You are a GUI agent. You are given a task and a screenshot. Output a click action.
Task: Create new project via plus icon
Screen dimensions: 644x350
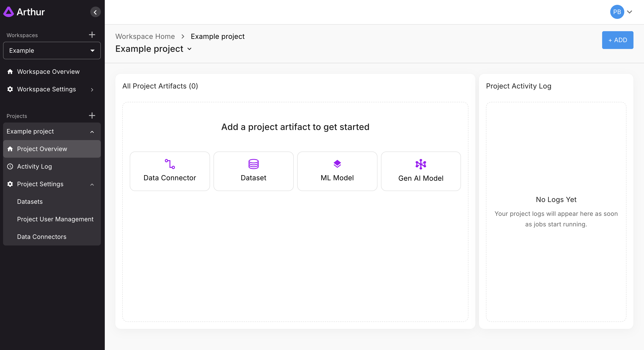pos(92,115)
